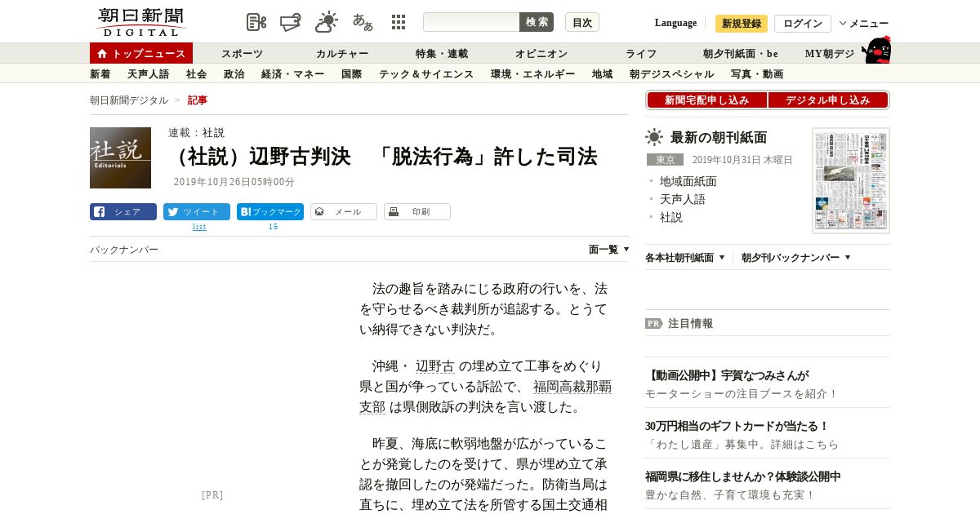Expand 各本社朝刊紙面 dropdown
Image resolution: width=980 pixels, height=514 pixels.
pos(684,258)
